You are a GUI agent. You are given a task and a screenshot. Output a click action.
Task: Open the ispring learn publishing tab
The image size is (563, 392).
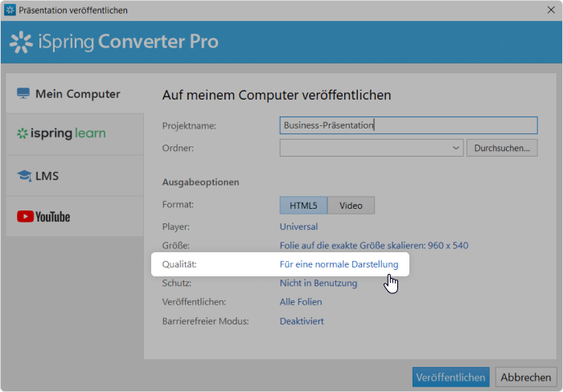(x=75, y=134)
